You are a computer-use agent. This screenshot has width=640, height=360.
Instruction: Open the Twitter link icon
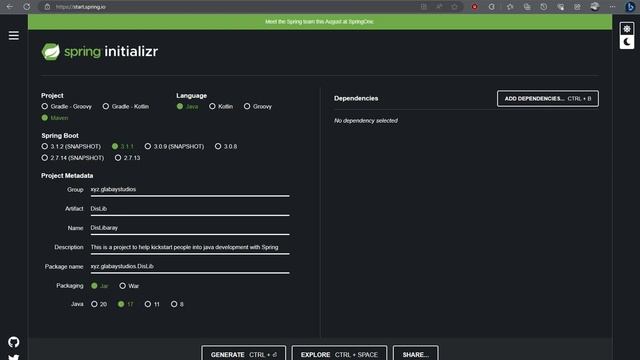coord(13,357)
